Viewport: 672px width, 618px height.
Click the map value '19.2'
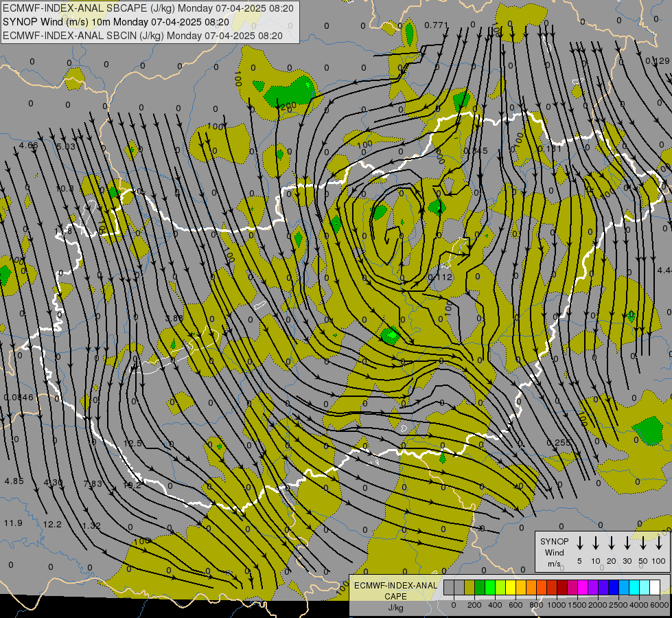tap(132, 485)
